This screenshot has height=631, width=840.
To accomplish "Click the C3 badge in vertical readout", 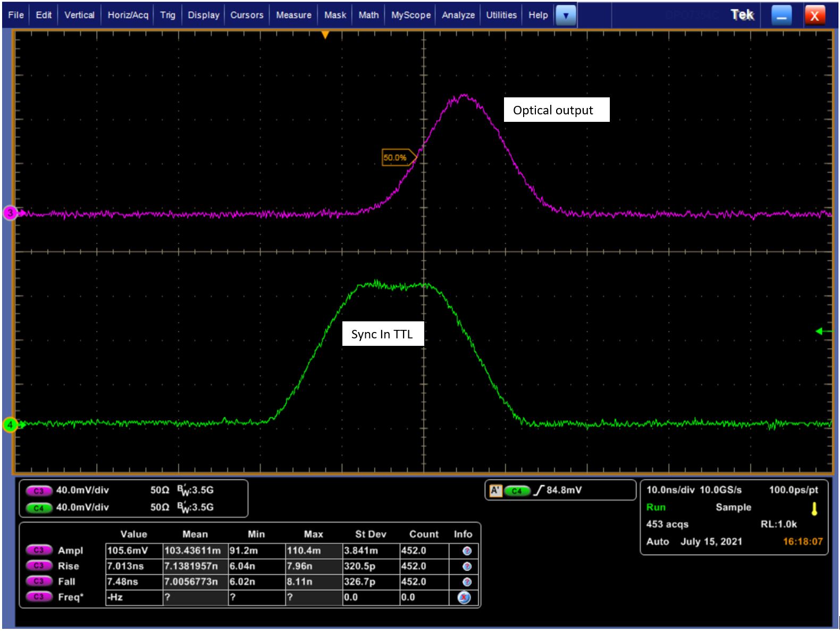I will (39, 491).
